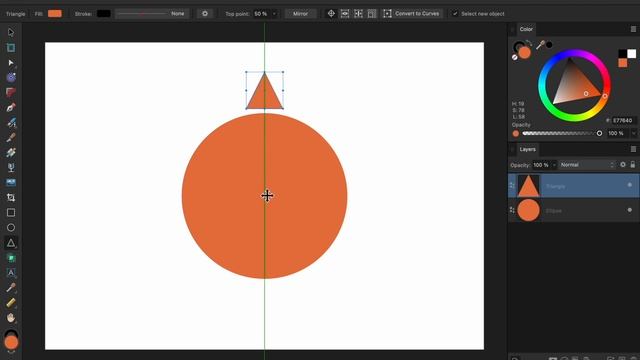Click the recent orange swatch in Color panel
The height and width of the screenshot is (360, 640).
click(x=622, y=63)
